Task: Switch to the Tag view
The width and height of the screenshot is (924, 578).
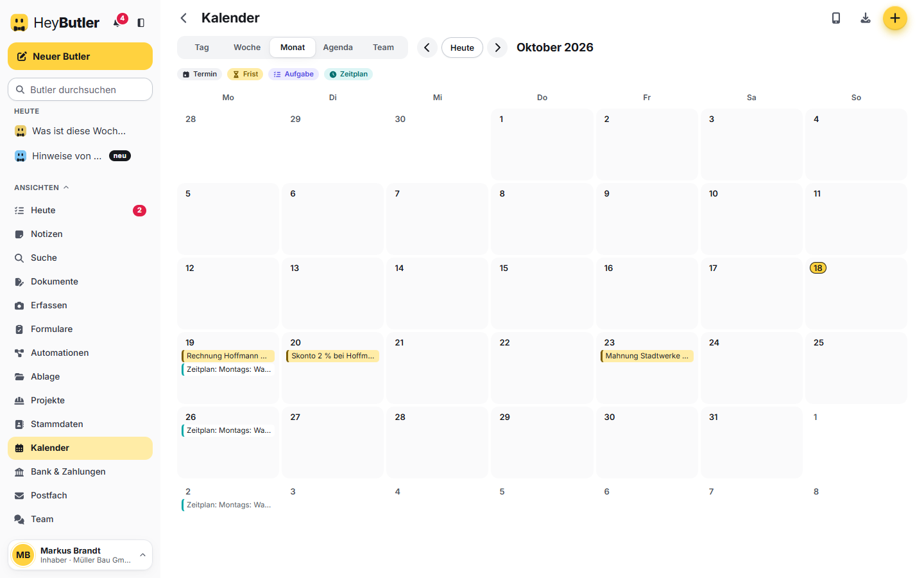Action: 202,48
